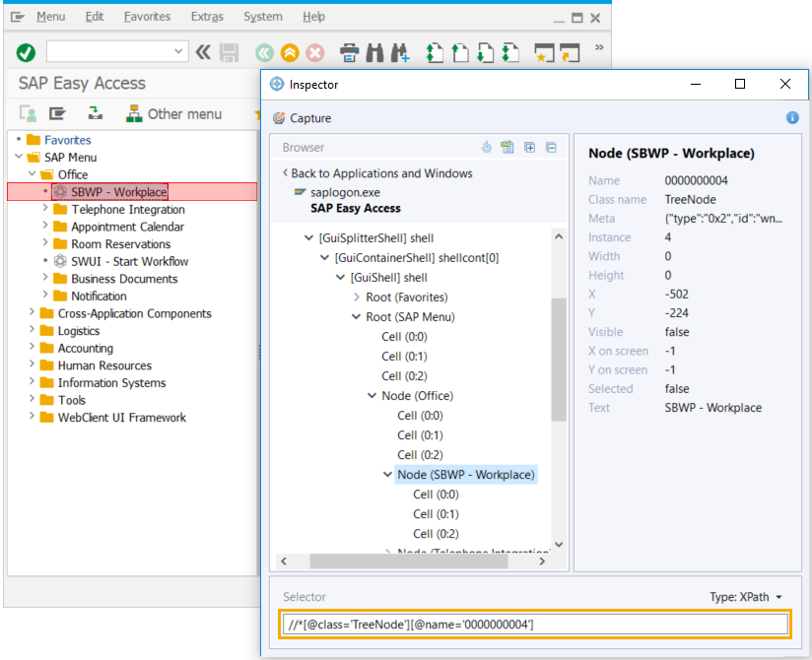Click the Capture button in Inspector
This screenshot has height=660, width=812.
[x=302, y=118]
